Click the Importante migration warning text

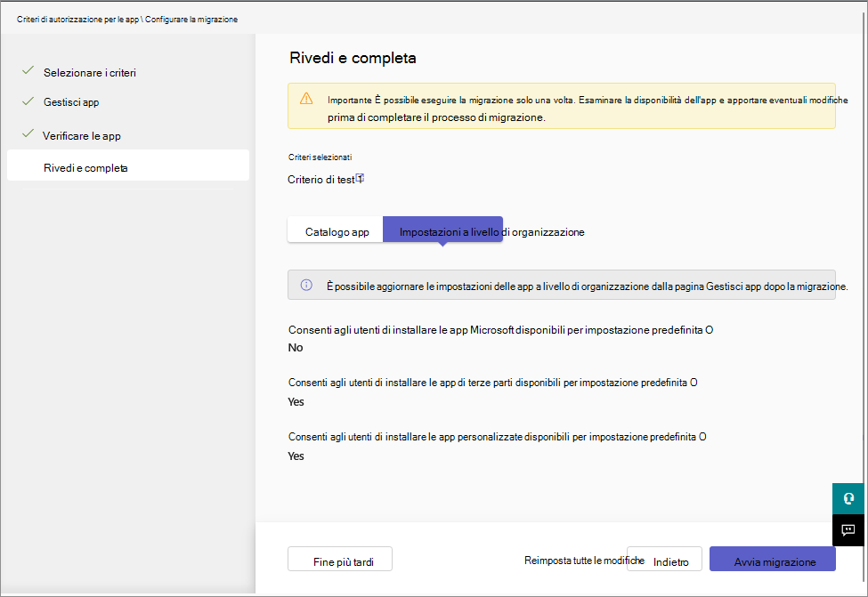(588, 109)
